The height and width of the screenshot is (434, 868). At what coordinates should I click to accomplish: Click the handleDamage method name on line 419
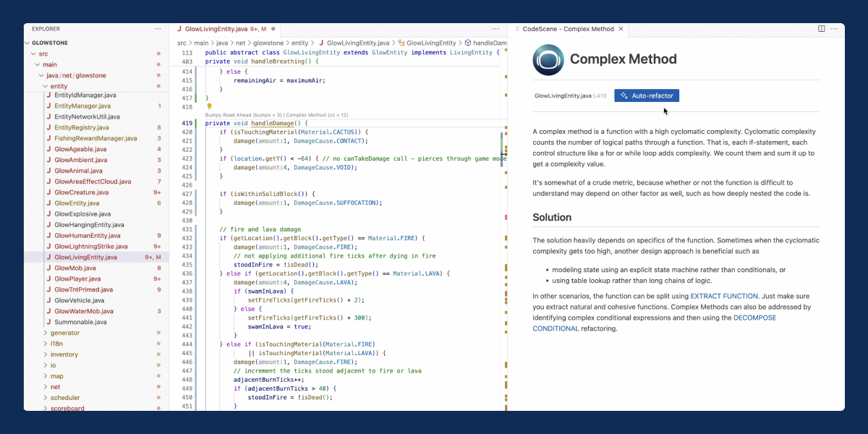click(x=273, y=123)
